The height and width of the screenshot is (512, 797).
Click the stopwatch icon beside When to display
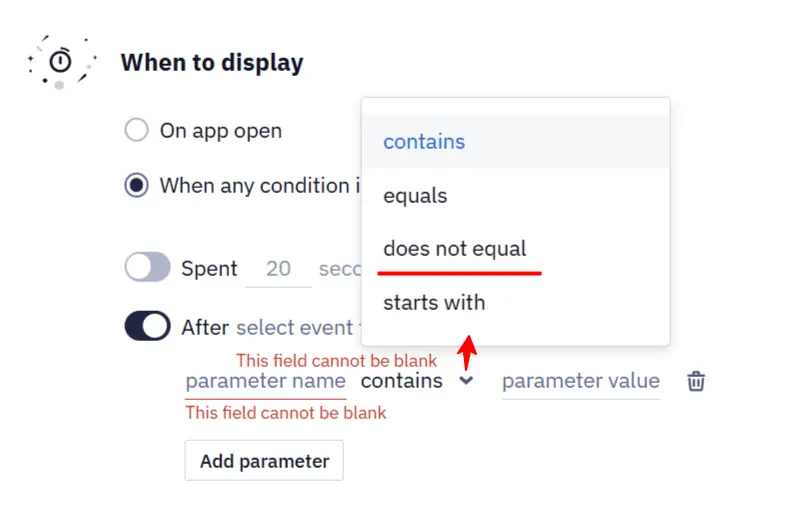coord(60,62)
